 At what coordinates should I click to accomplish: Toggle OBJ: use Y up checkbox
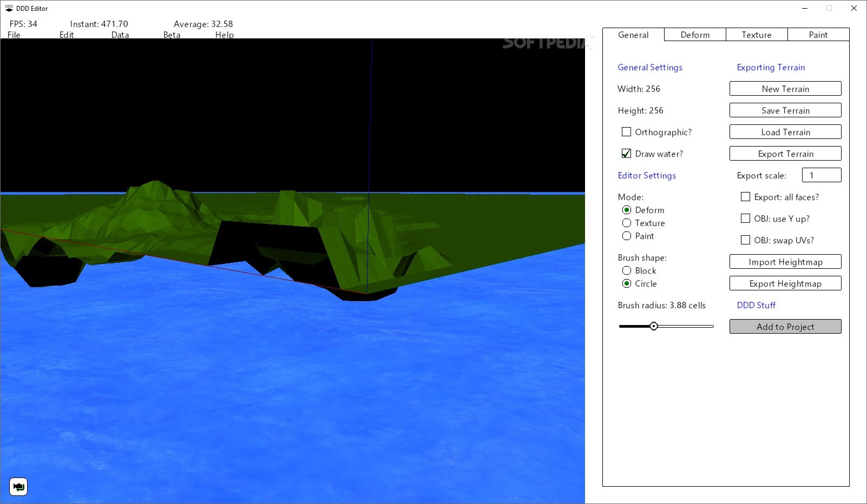pyautogui.click(x=745, y=218)
